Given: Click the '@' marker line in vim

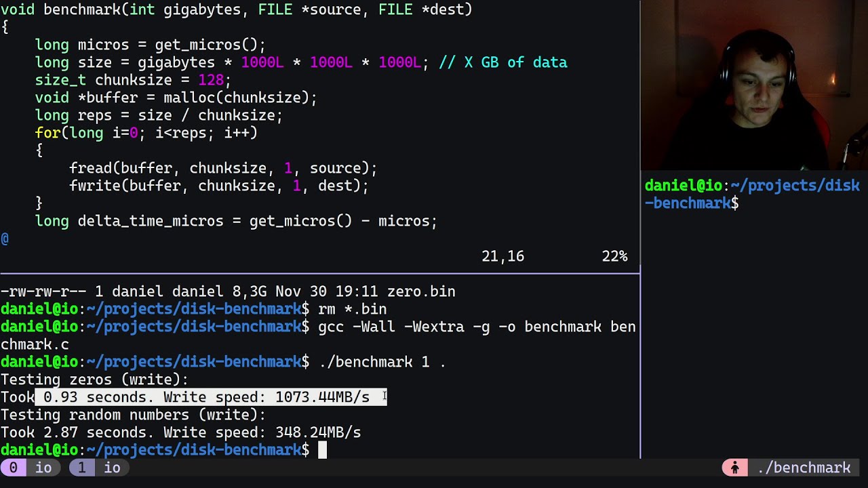Looking at the screenshot, I should (5, 239).
